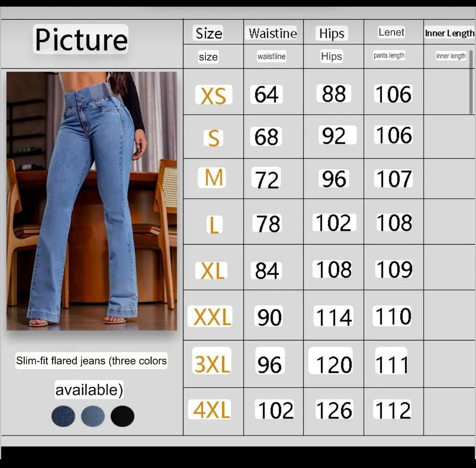Click the Hips column header title

[331, 33]
